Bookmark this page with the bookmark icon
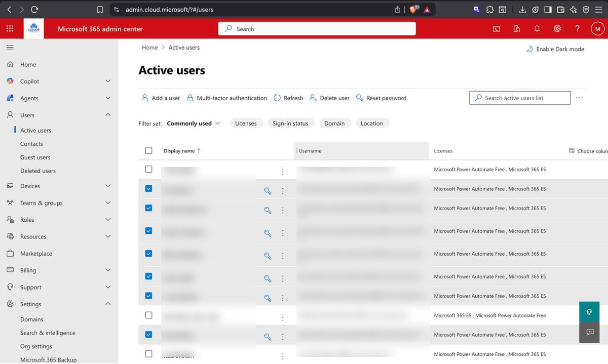 (x=100, y=10)
